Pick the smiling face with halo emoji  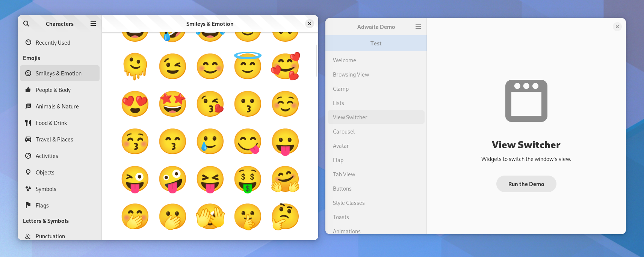[248, 66]
